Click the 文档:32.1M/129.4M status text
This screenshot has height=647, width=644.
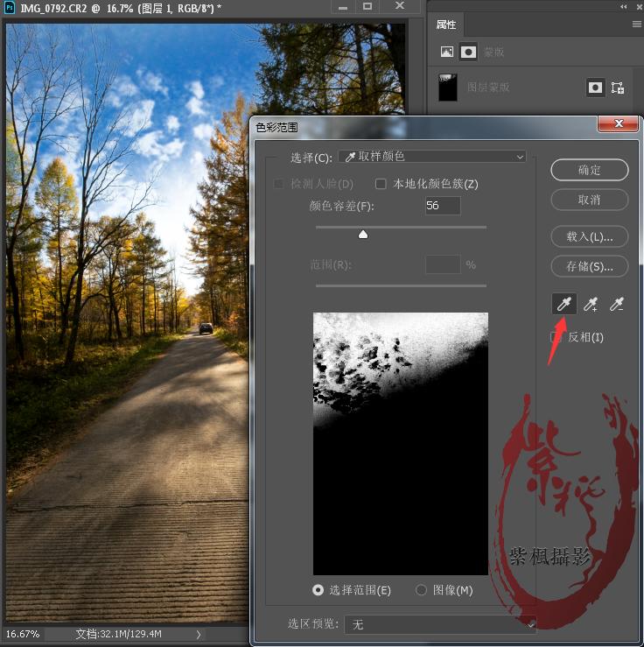click(118, 634)
